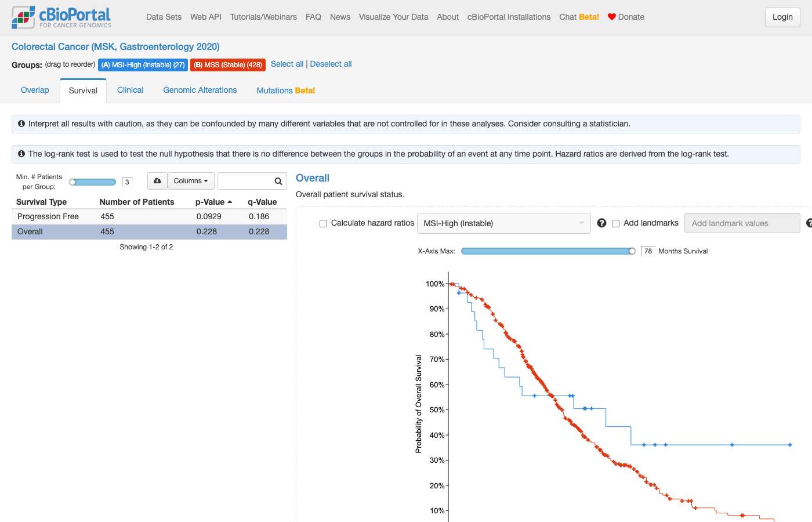
Task: Open the Chat Beta link
Action: [x=579, y=17]
